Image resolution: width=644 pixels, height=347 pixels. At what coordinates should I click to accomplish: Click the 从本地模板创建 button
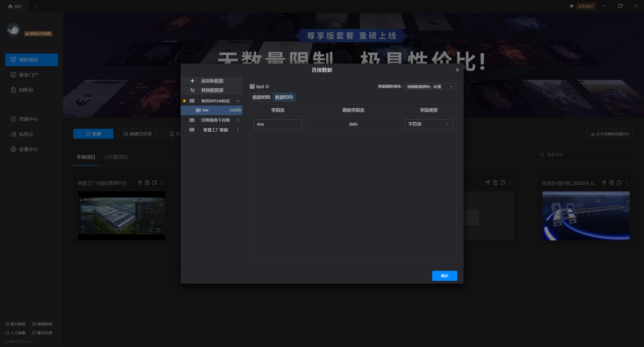click(x=610, y=134)
